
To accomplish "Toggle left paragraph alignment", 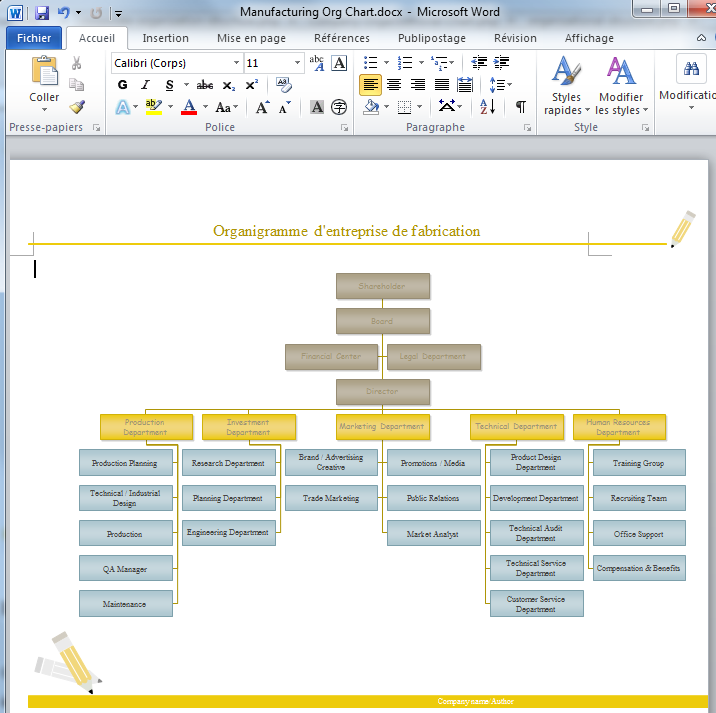I will pos(370,85).
